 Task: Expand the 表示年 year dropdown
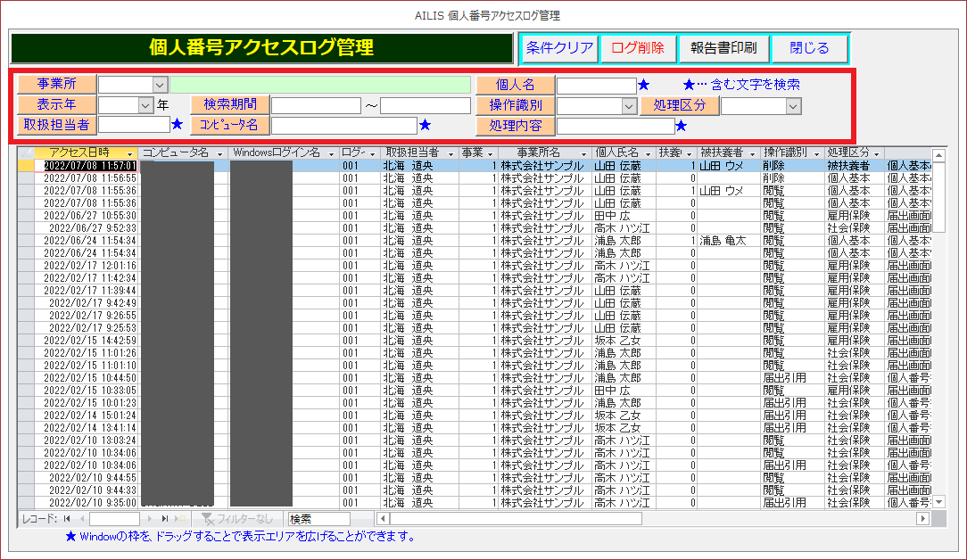[146, 105]
